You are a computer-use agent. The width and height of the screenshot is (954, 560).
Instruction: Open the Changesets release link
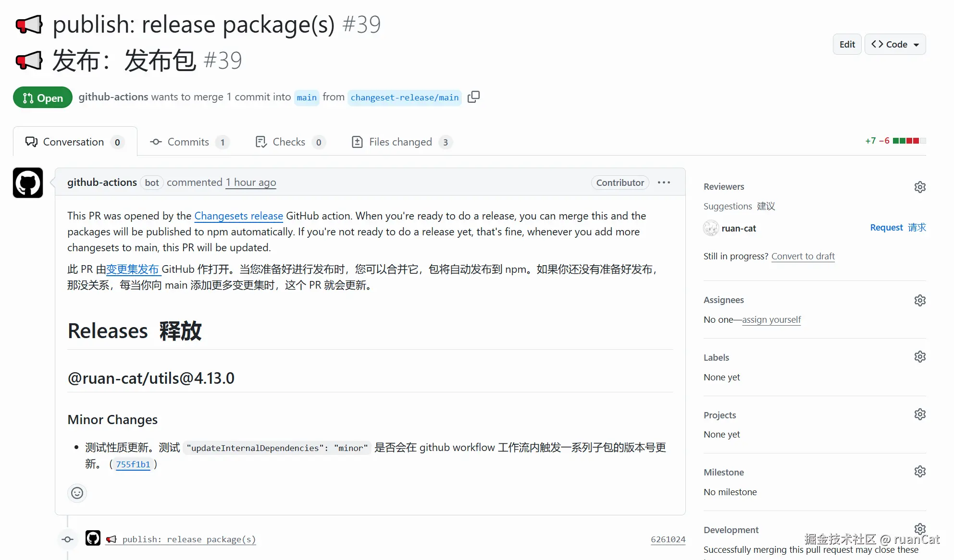238,216
